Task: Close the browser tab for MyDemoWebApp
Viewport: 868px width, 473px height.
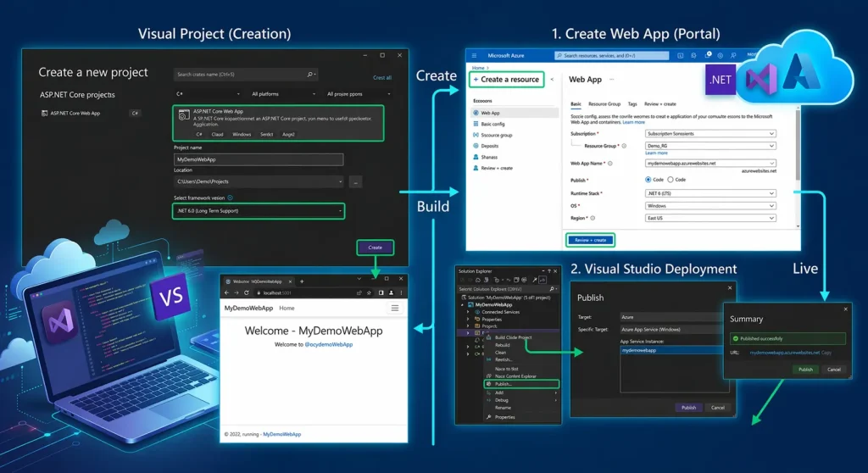Action: [x=290, y=281]
